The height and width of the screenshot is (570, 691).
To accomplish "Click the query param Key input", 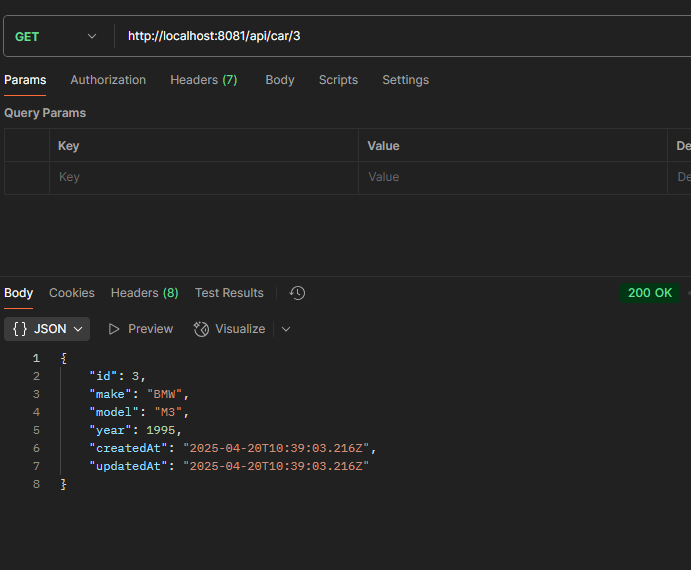I will point(204,177).
